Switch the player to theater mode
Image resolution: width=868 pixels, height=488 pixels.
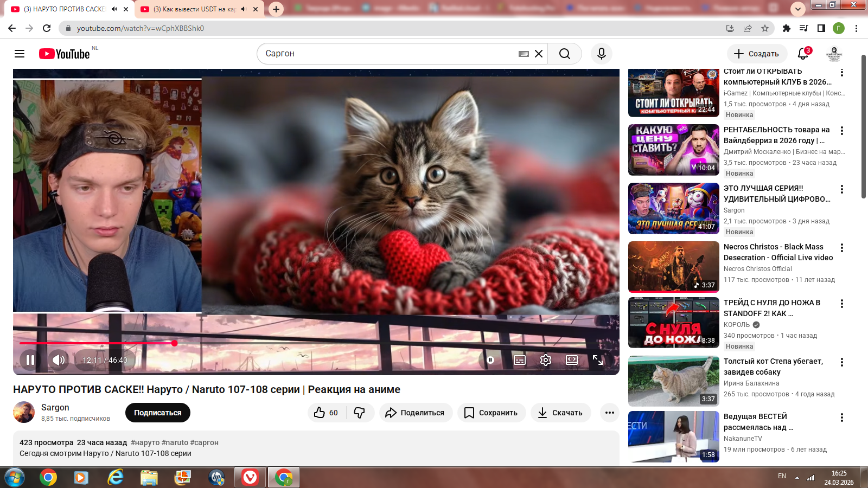(572, 360)
